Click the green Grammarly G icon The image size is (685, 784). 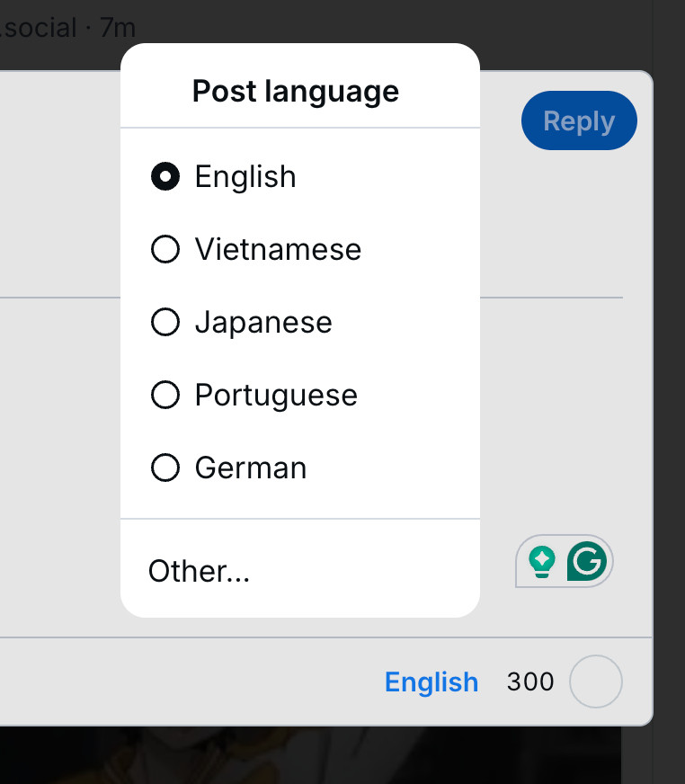pos(587,561)
